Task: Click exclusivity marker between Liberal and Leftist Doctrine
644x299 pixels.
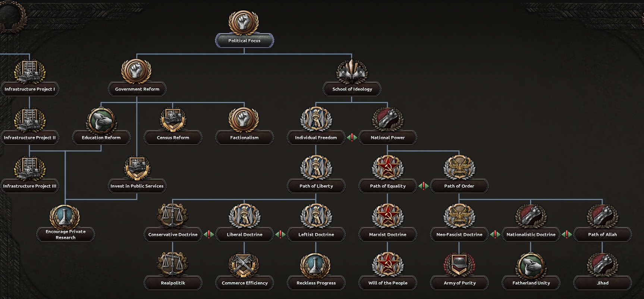Action: pos(280,235)
